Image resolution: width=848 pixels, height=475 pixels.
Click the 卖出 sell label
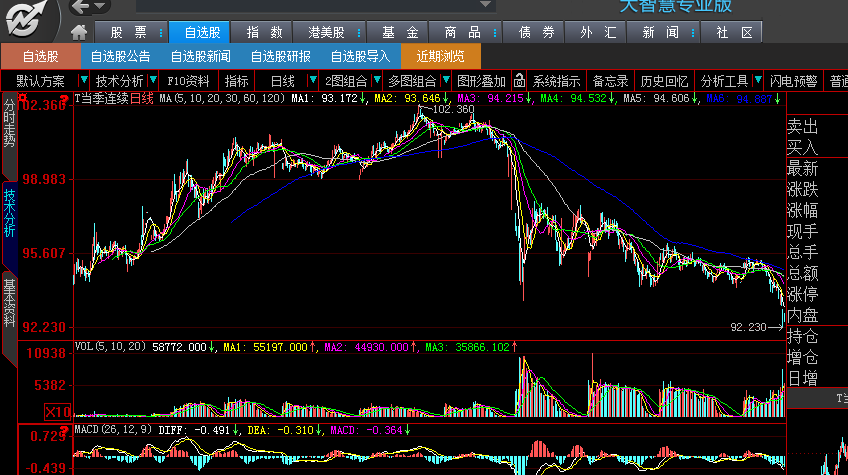pos(803,127)
